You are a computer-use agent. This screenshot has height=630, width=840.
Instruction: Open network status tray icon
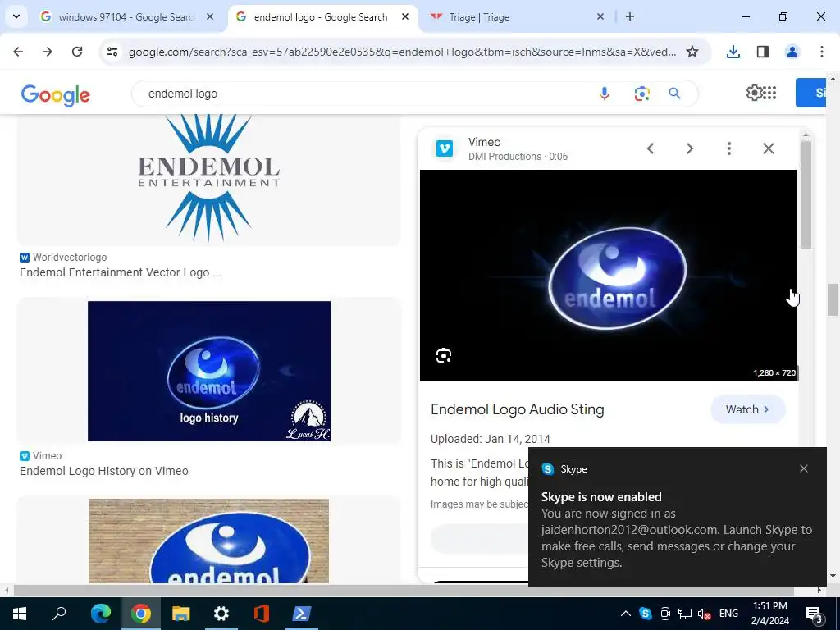(685, 614)
